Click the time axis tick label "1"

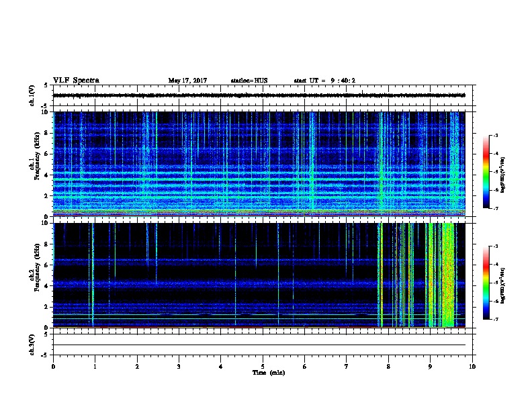click(x=95, y=367)
